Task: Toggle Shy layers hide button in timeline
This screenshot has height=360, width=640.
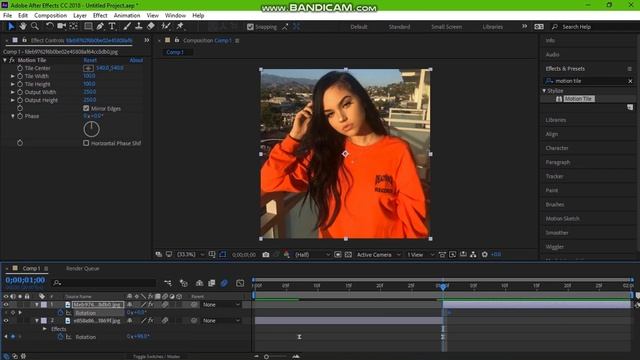Action: (199, 283)
